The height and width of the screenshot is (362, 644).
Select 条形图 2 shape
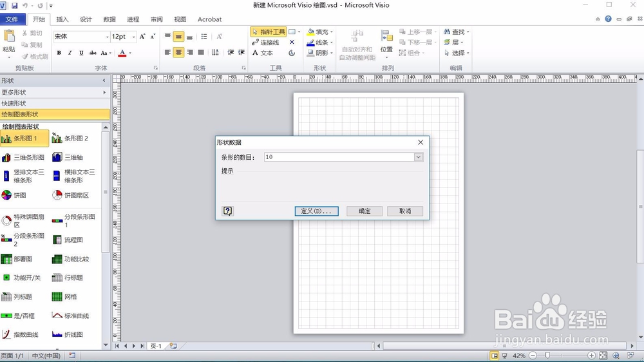[x=70, y=138]
